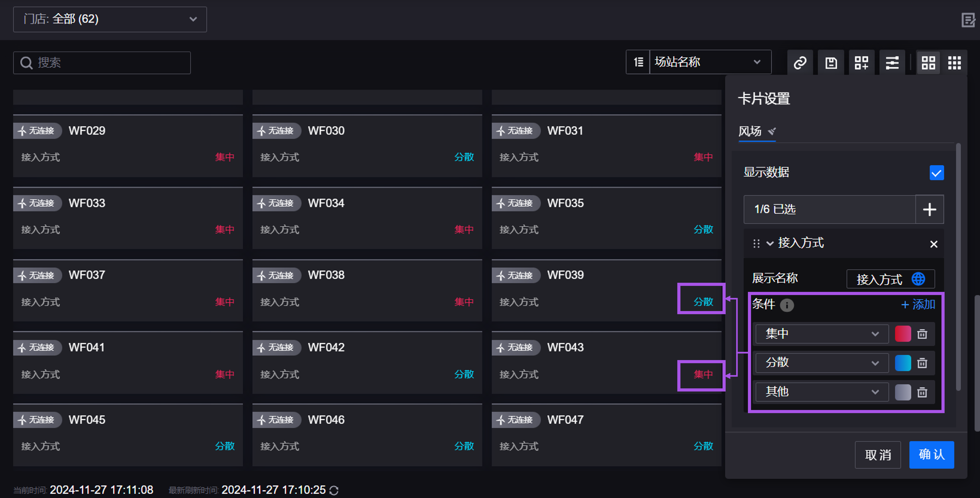
Task: Open the 场站名称 sort dropdown
Action: 710,62
